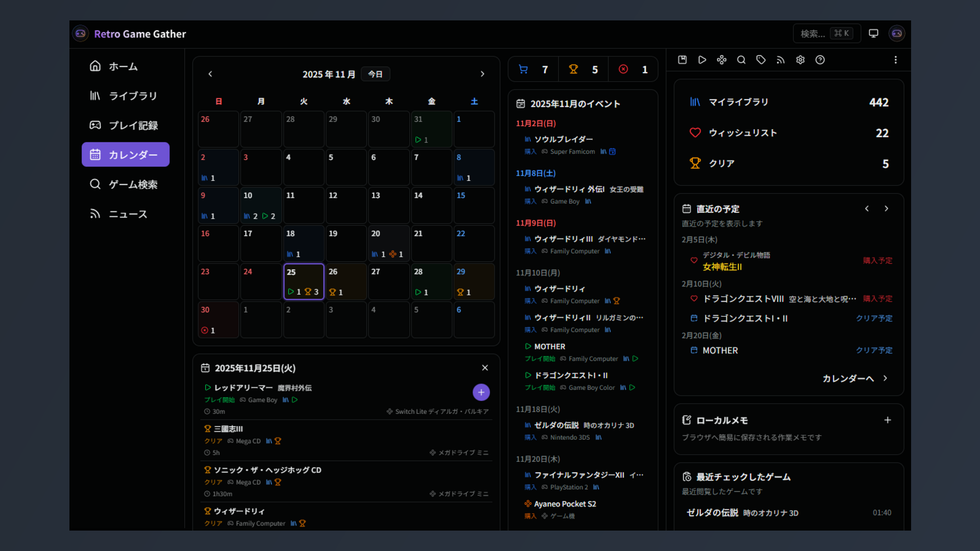Open settings via the gear icon
980x551 pixels.
800,60
